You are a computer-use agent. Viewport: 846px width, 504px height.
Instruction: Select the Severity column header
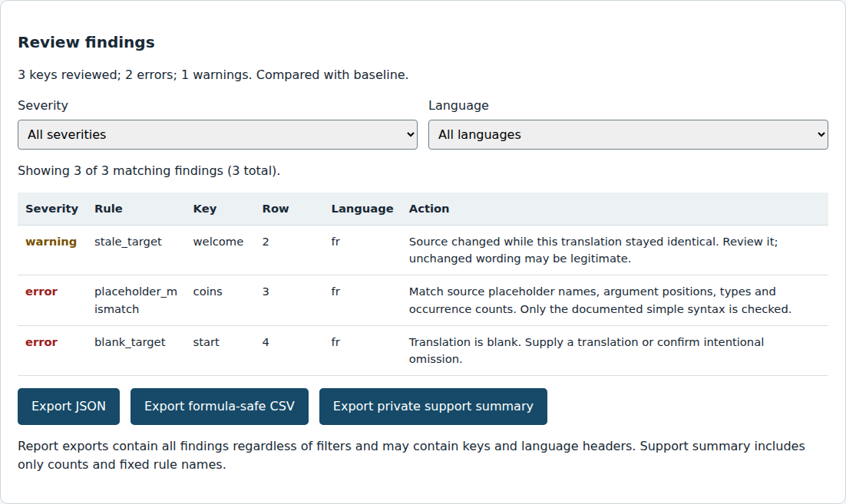(51, 209)
